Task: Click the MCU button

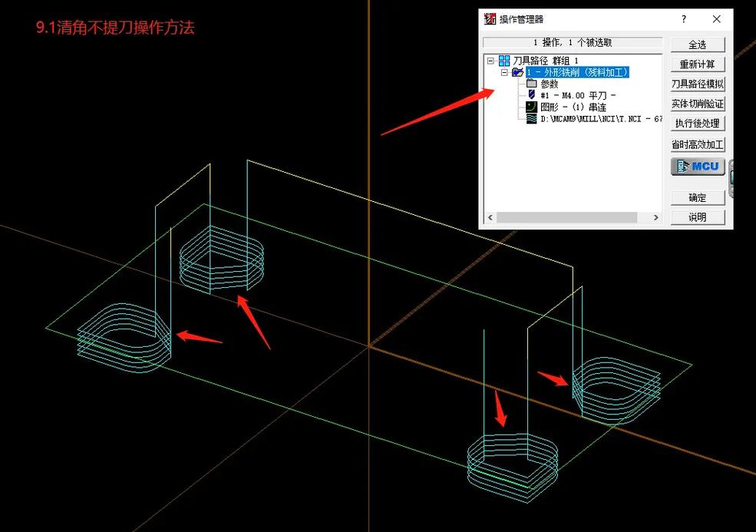Action: 698,167
